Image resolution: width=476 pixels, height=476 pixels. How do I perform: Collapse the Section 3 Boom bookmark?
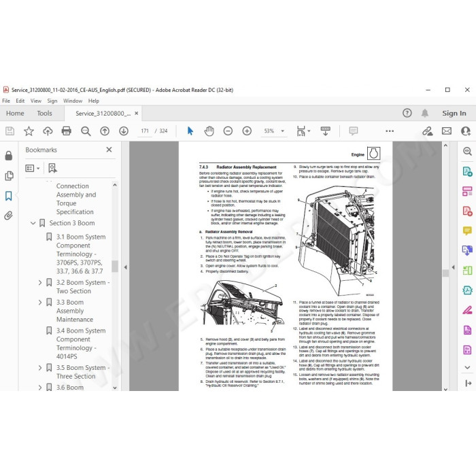(33, 223)
